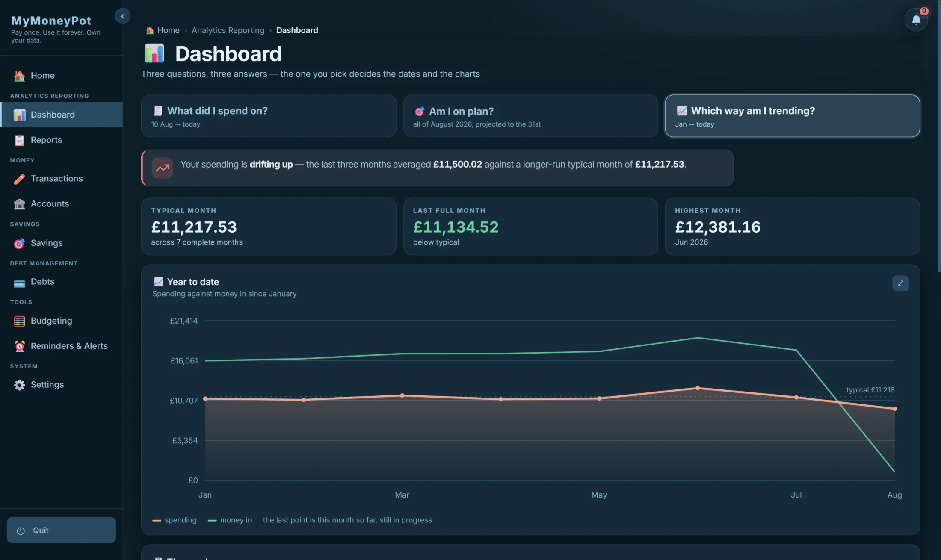
Task: Click the 'Jun 2026' highest month text
Action: (691, 242)
